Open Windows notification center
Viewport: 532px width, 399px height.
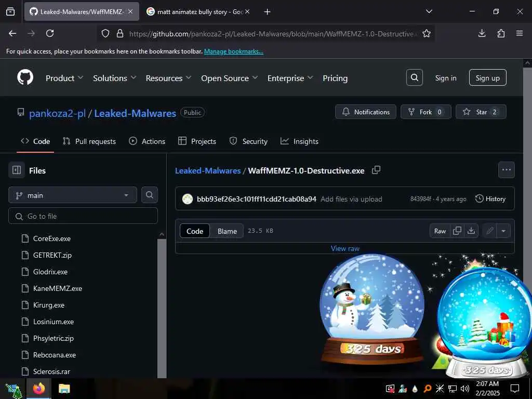(x=515, y=389)
